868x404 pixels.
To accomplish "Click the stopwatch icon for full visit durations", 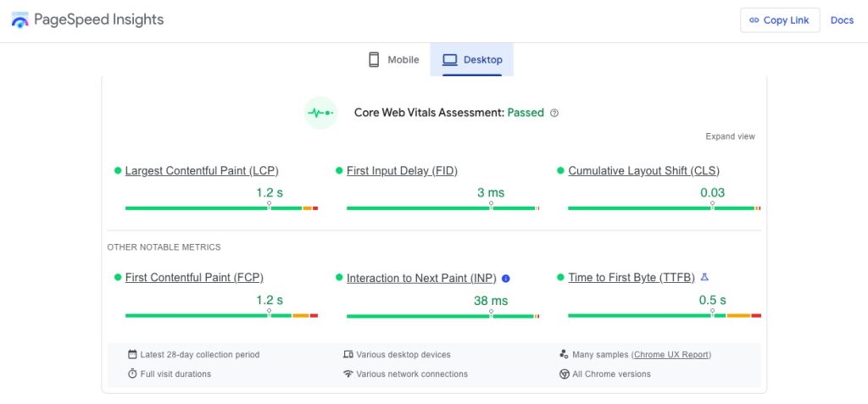I will pos(132,374).
